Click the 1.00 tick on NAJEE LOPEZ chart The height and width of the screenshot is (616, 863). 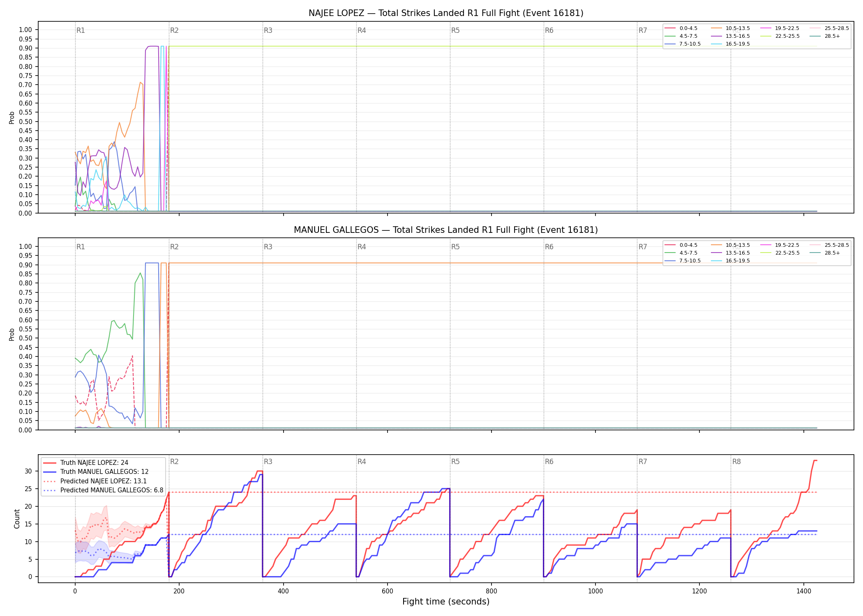pyautogui.click(x=25, y=30)
